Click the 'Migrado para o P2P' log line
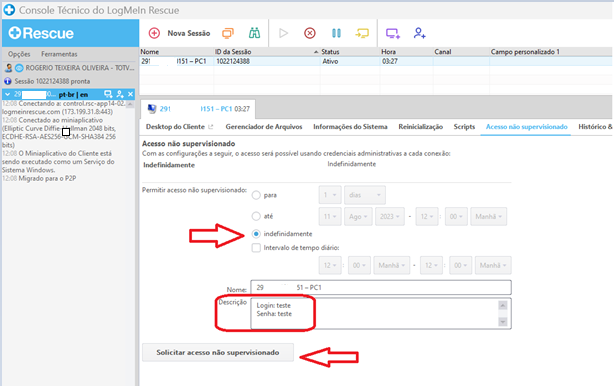This screenshot has height=386, width=614. tap(47, 179)
